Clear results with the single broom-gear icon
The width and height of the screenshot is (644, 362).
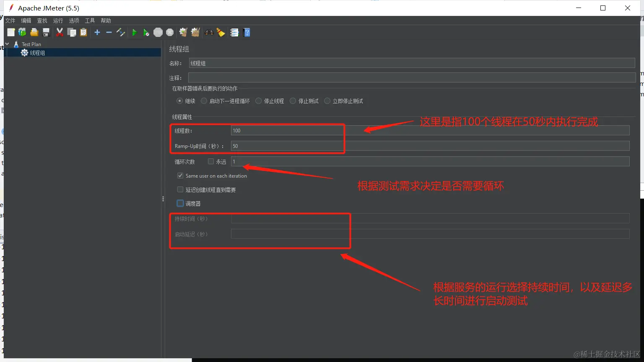(x=183, y=32)
